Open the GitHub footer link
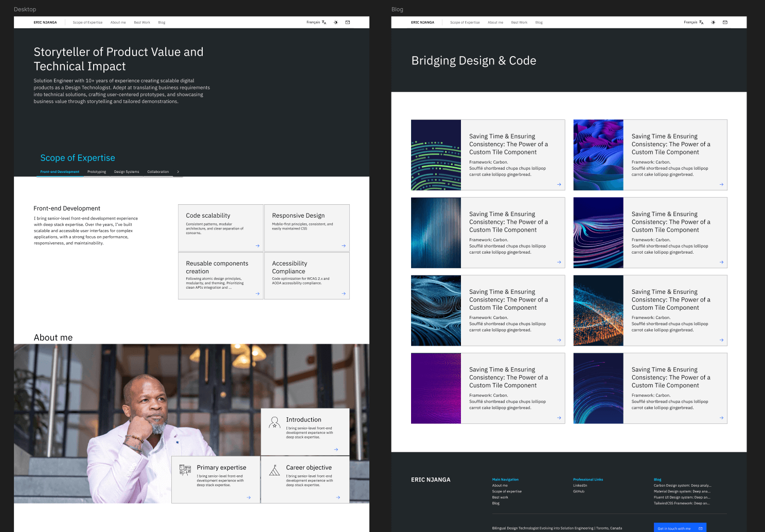The width and height of the screenshot is (765, 532). pos(578,491)
